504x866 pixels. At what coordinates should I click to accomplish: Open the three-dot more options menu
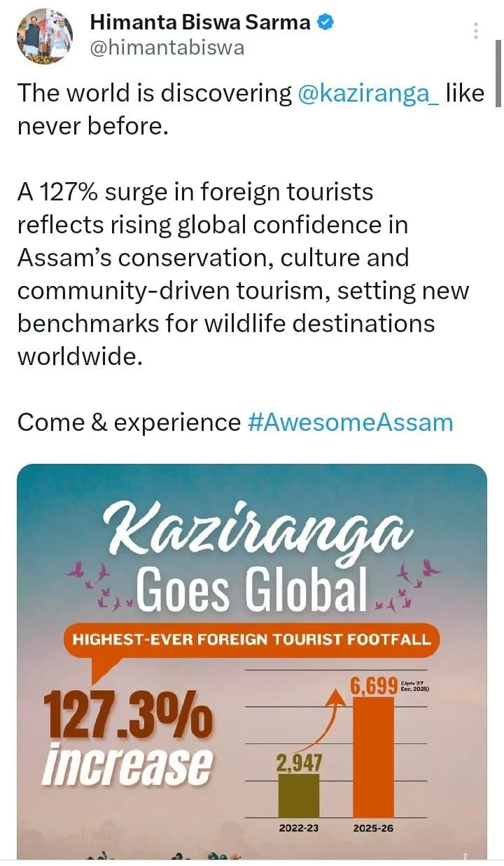click(476, 31)
